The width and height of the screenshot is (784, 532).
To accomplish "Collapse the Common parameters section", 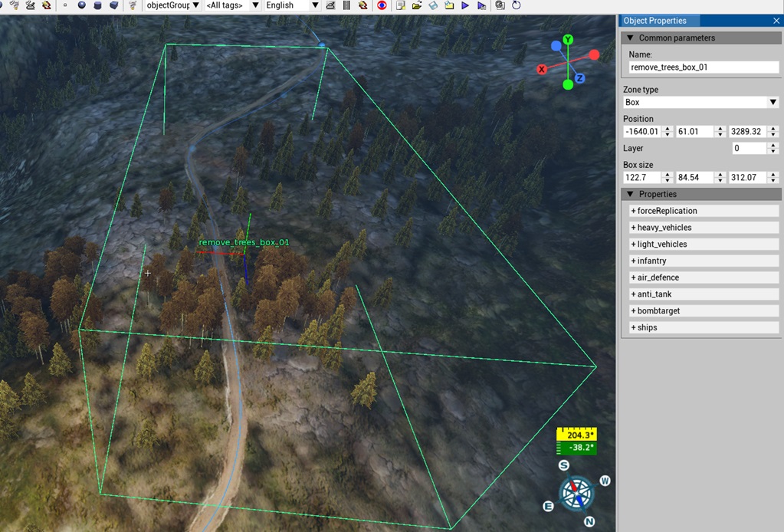I will click(631, 38).
